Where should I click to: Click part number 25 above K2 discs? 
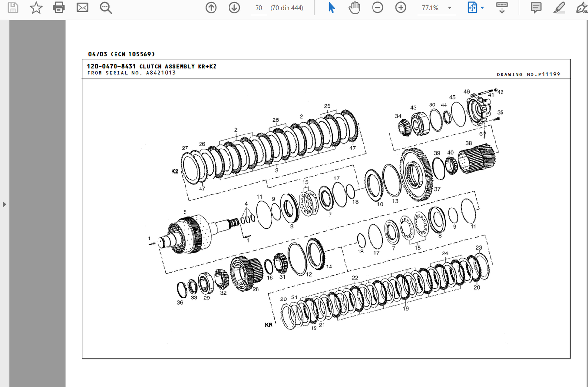tap(327, 106)
